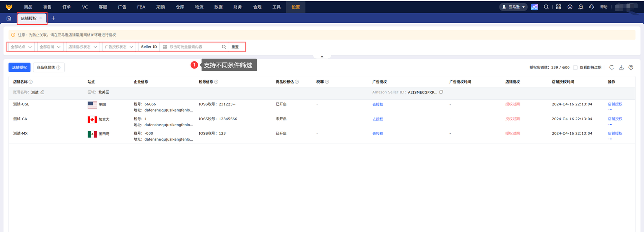
Task: Click the 商品税预估 button
Action: 49,67
